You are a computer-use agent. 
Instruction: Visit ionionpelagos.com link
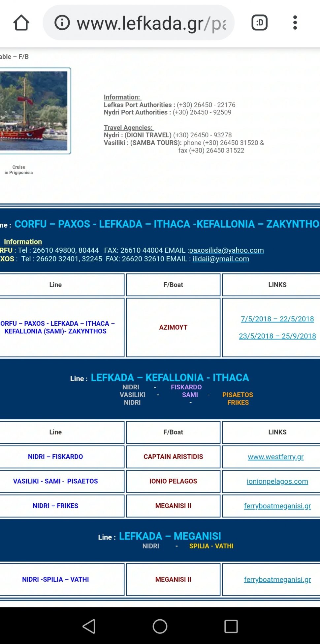[x=277, y=482]
